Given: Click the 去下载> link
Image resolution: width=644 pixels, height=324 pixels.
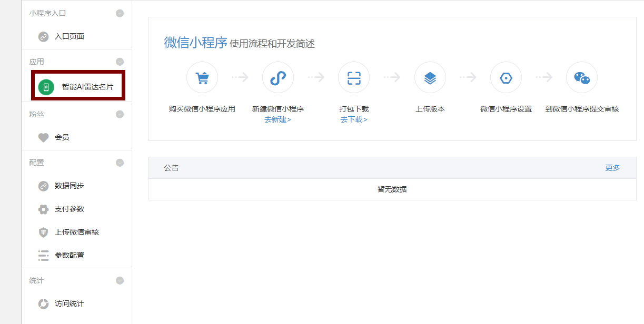Looking at the screenshot, I should tap(354, 119).
